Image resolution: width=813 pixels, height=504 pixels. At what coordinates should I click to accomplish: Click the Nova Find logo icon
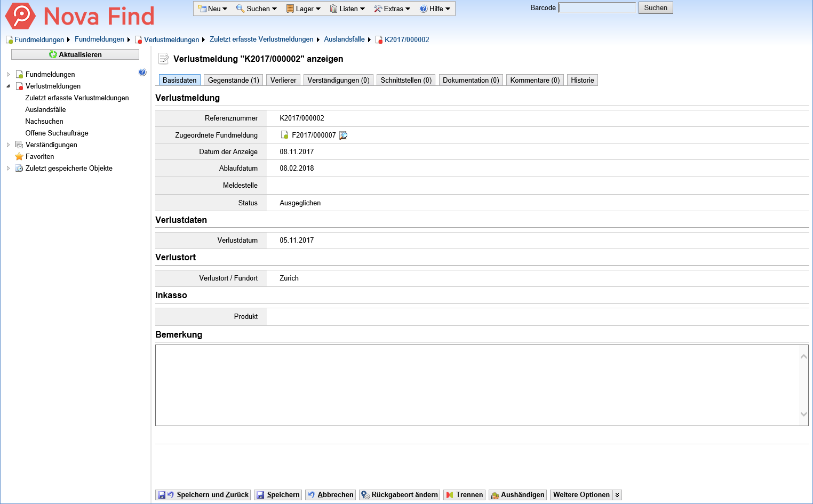(20, 16)
